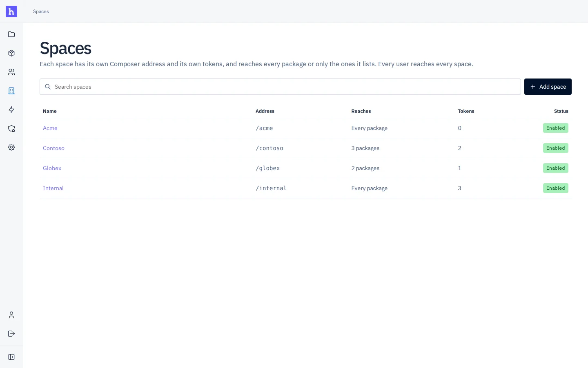Click the large Spaces page heading

[x=65, y=48]
